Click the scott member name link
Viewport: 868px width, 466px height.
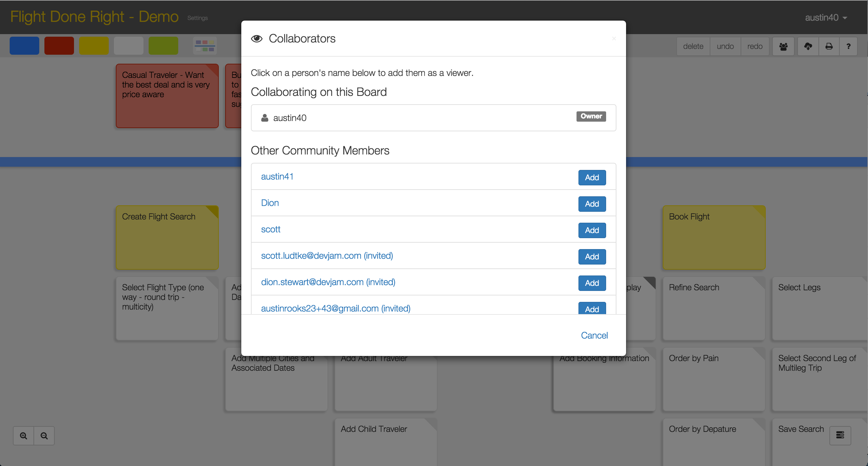click(271, 229)
